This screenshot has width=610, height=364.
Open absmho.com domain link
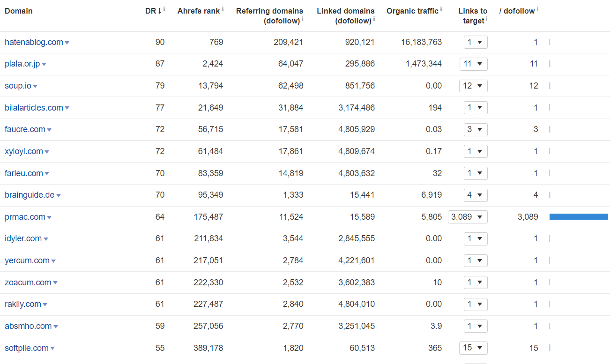click(28, 326)
